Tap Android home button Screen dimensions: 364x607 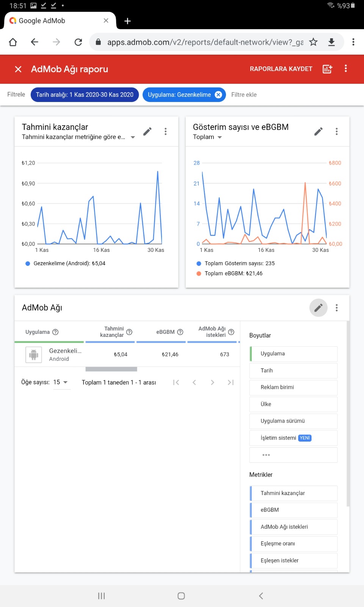pos(181,596)
